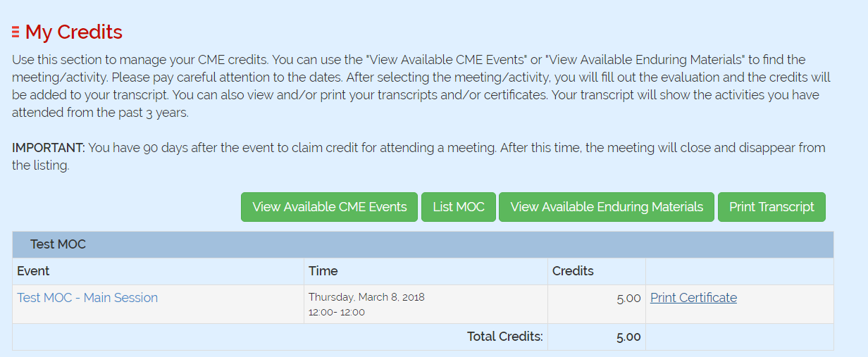
Task: Click the Total Credits label
Action: 504,337
